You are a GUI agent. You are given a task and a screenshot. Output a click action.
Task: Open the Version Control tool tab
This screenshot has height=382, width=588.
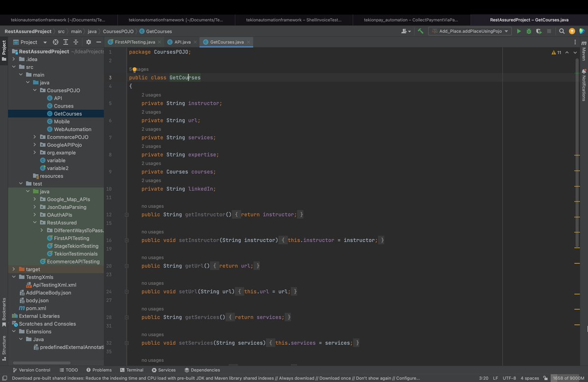(x=32, y=370)
